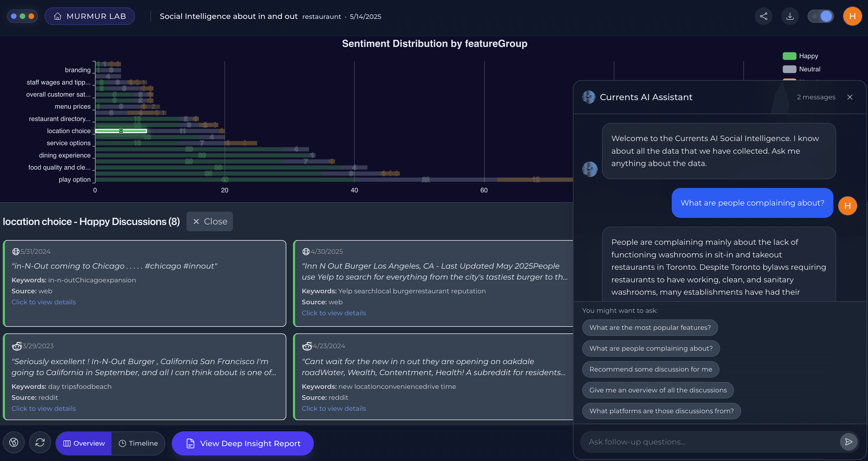This screenshot has width=868, height=461.
Task: Open View Deep Insight Report
Action: pyautogui.click(x=243, y=443)
